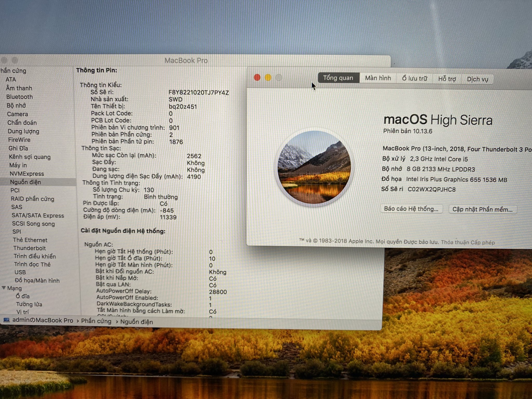532x399 pixels.
Task: Click Nguồn điện in the path bar
Action: [137, 322]
